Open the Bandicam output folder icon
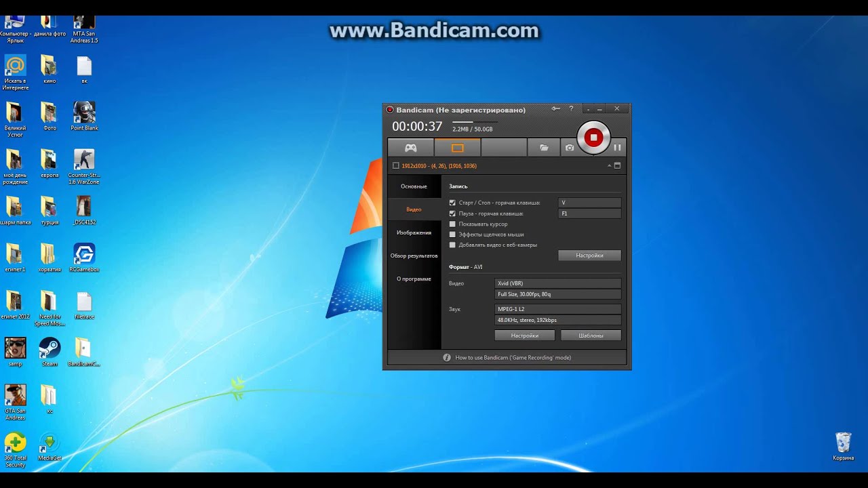The image size is (868, 488). point(544,147)
